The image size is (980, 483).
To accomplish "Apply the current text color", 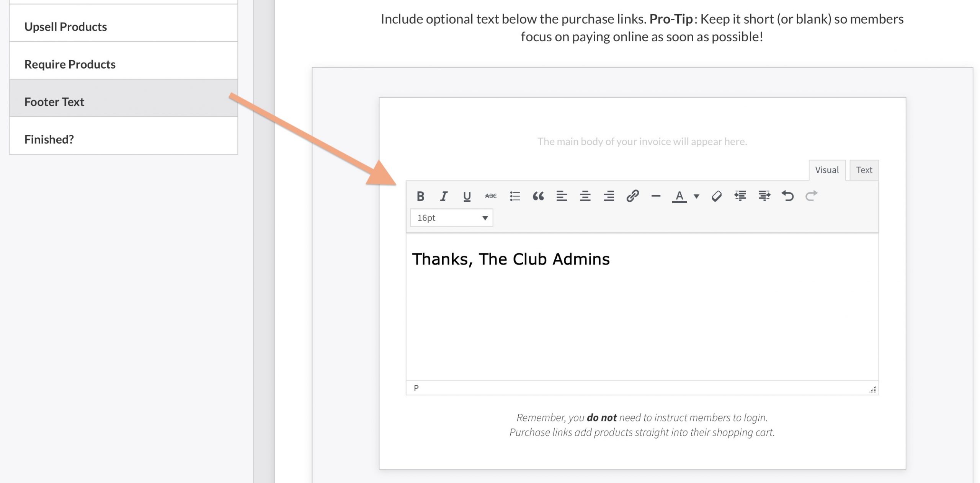I will 679,196.
